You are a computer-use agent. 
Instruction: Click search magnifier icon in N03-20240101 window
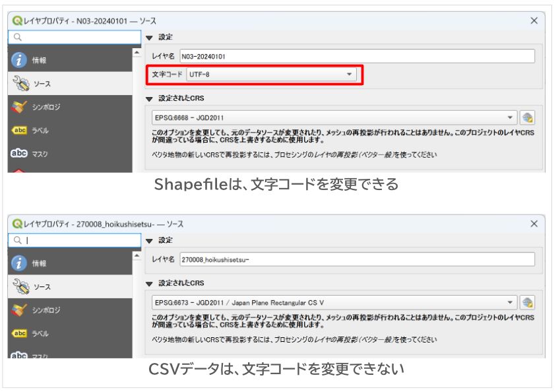click(x=18, y=37)
